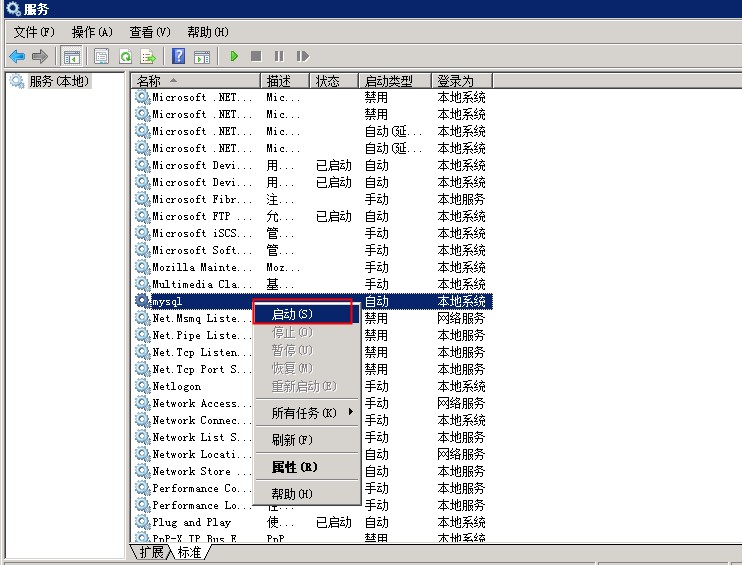Viewport: 742px width, 565px height.
Task: Sort services by 名称 column header
Action: click(195, 81)
